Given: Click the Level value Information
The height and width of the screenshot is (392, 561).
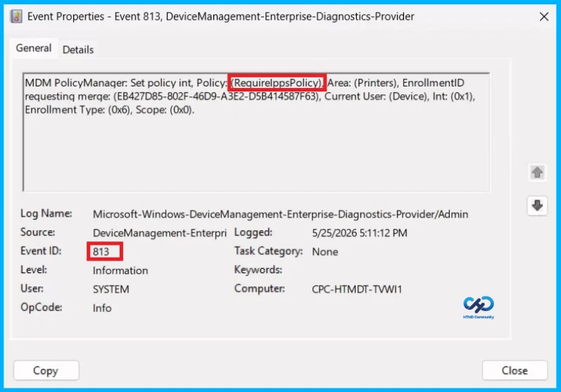Looking at the screenshot, I should click(120, 270).
